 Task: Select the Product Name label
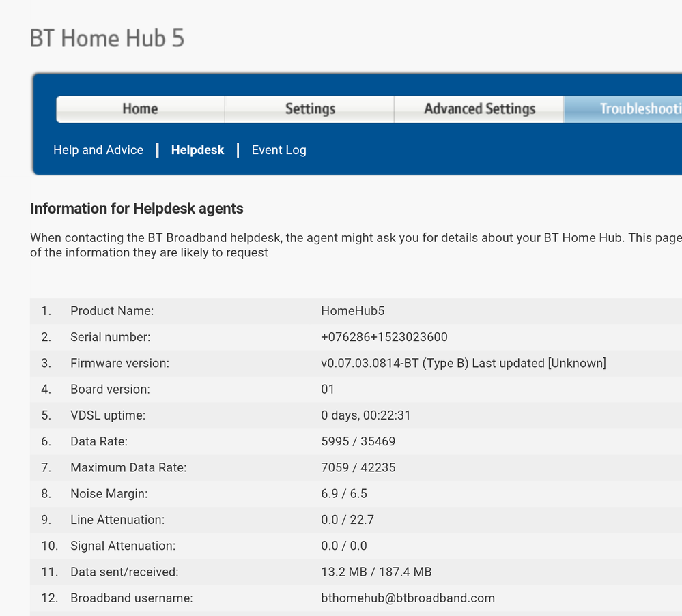[x=112, y=311]
